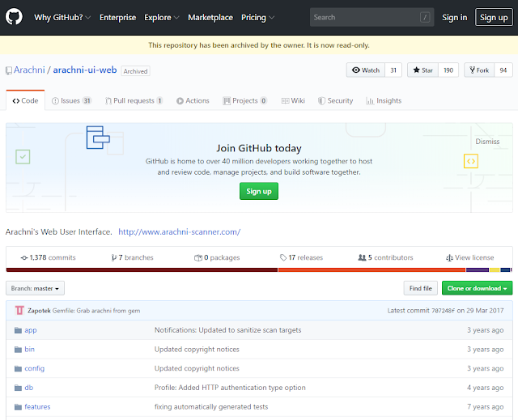518x420 pixels.
Task: Click the repository book icon
Action: [x=9, y=70]
